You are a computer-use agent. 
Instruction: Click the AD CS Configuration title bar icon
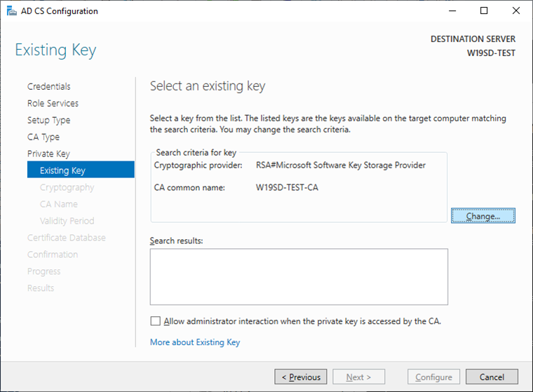(x=11, y=11)
